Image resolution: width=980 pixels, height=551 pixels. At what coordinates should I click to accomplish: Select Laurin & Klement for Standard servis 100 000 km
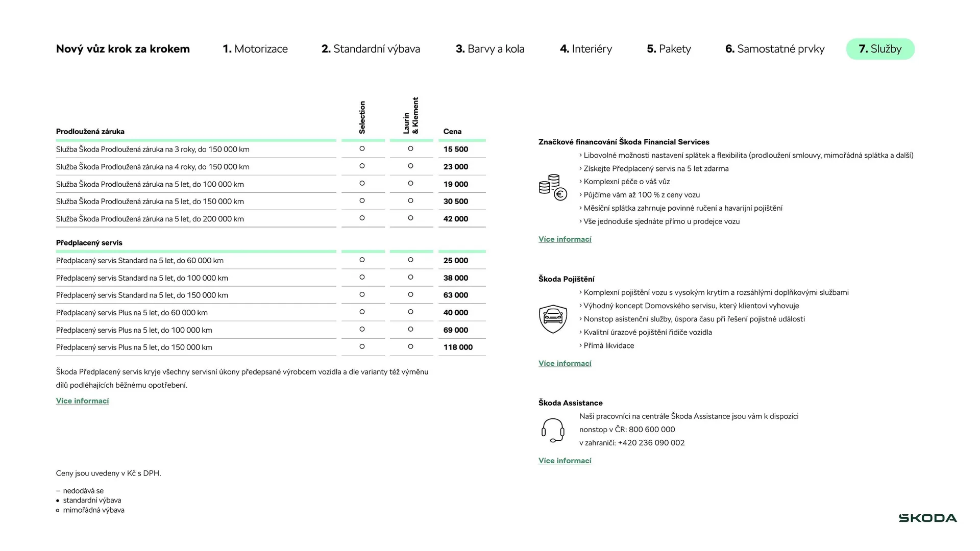point(411,278)
